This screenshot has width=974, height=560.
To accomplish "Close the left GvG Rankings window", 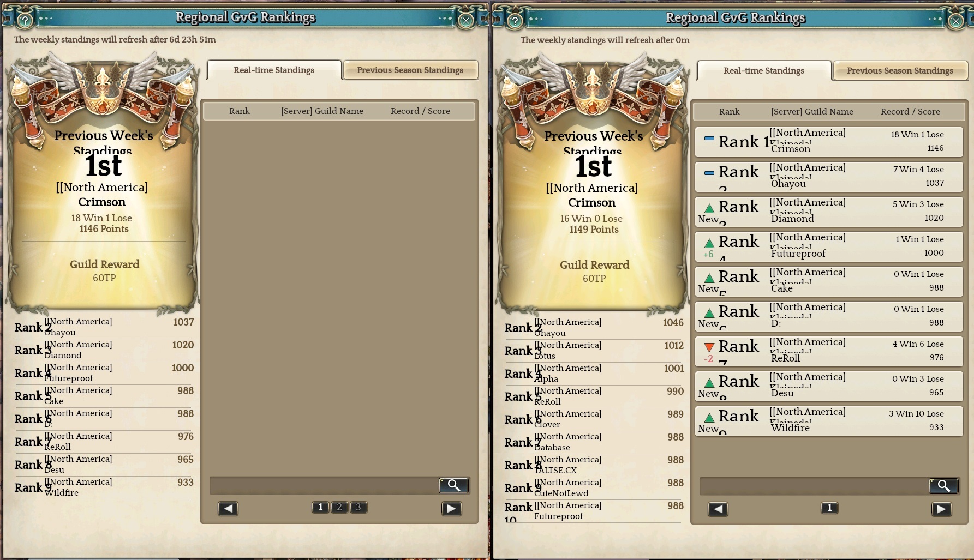I will (465, 21).
